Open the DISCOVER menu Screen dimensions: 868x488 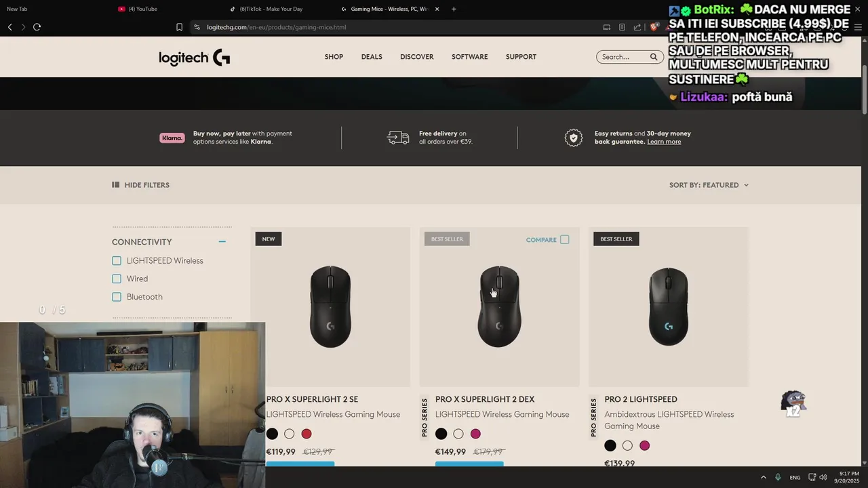(417, 57)
